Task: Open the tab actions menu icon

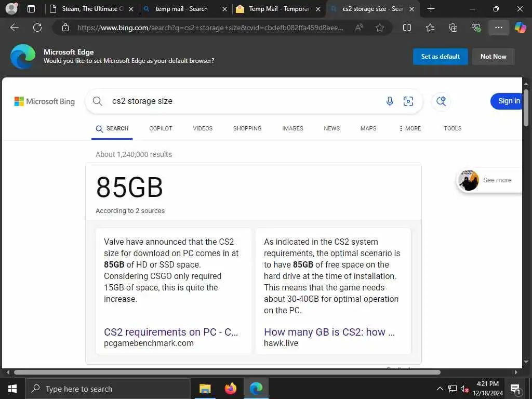Action: pos(31,9)
